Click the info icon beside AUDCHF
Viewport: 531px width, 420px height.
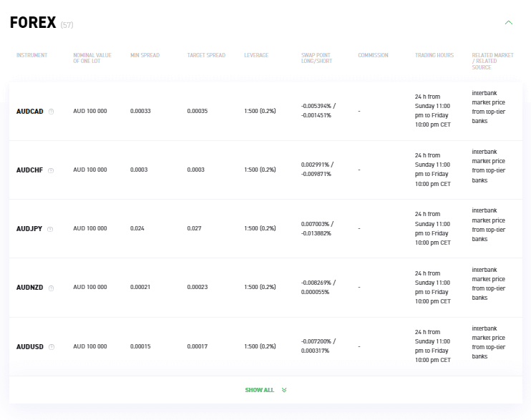click(51, 170)
